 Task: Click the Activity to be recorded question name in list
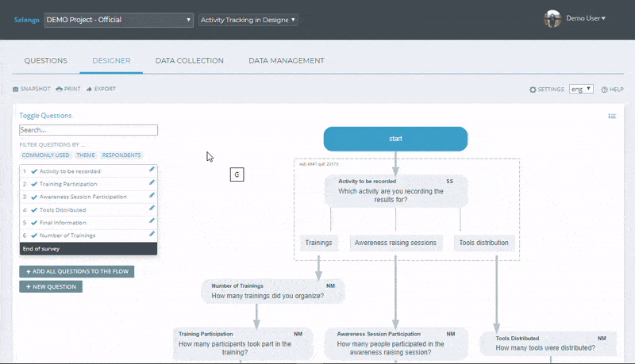click(x=70, y=171)
